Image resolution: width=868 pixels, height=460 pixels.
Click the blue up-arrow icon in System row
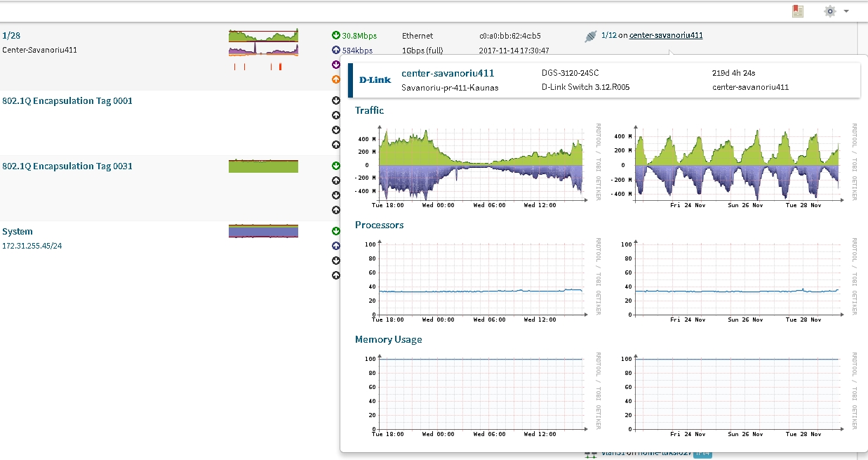[336, 246]
